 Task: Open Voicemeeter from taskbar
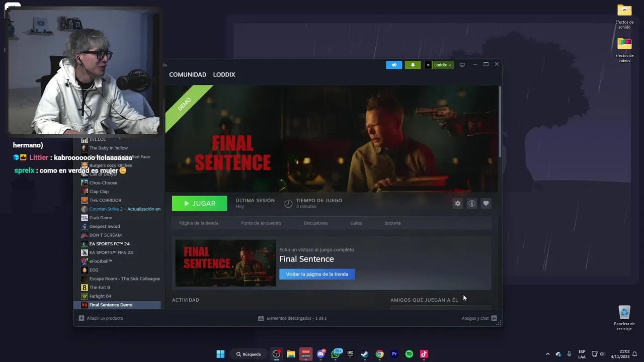[x=305, y=354]
